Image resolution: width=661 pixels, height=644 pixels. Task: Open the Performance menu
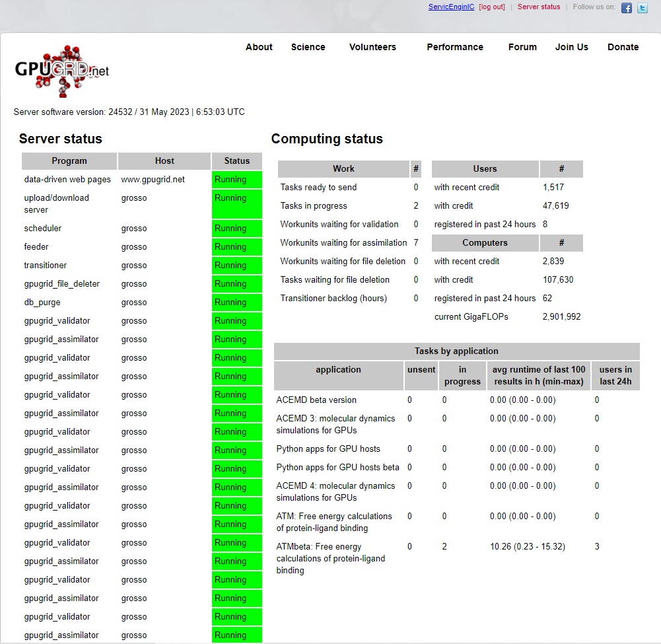[454, 47]
